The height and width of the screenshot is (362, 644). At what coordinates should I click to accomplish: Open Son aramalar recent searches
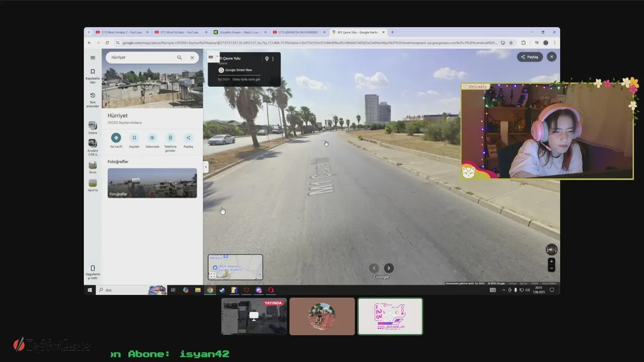pyautogui.click(x=93, y=100)
